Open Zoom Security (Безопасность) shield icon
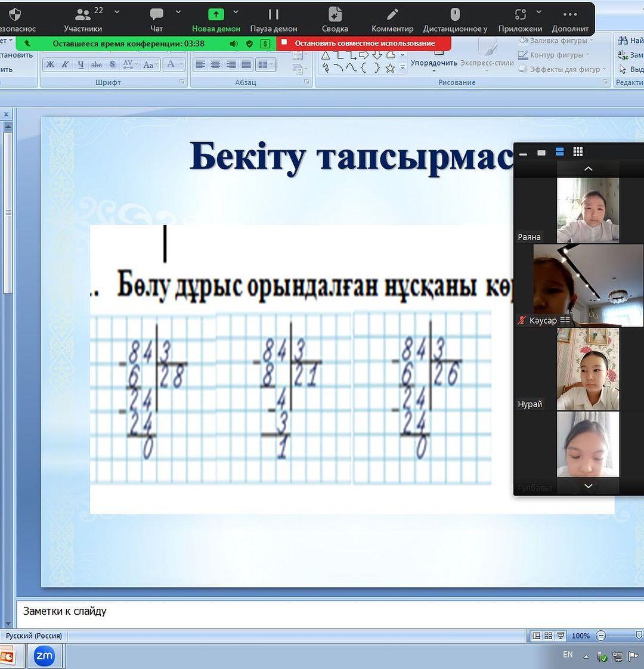644x669 pixels. (x=14, y=15)
